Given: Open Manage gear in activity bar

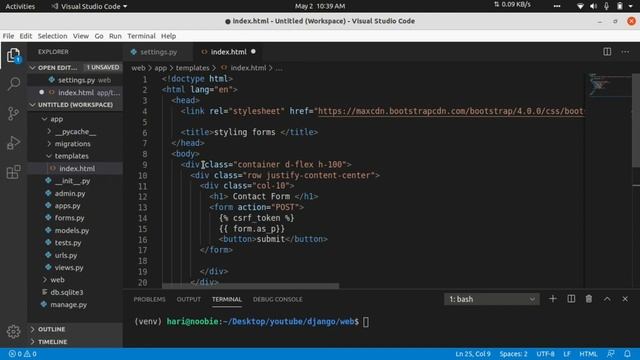Looking at the screenshot, I should (13, 331).
